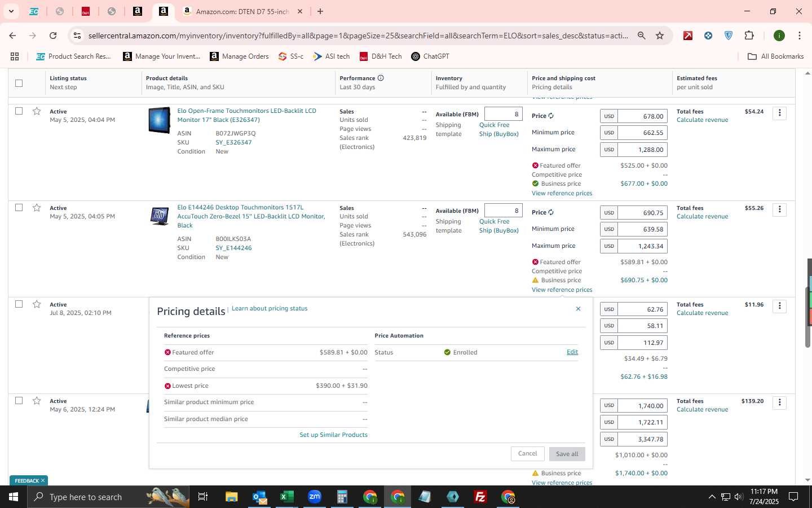Edit the 639.58 minimum price field
812x508 pixels.
coord(643,229)
